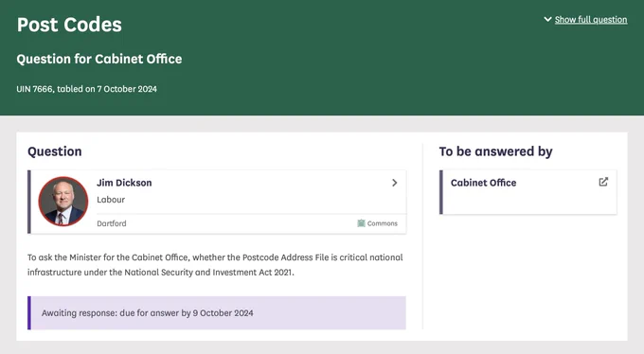Click the UIN 7666 tabled date text
Image resolution: width=644 pixels, height=354 pixels.
87,89
